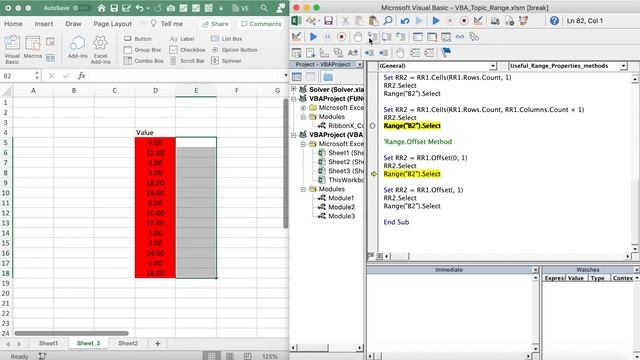Click Reset button in Debug toolbar

[342, 37]
